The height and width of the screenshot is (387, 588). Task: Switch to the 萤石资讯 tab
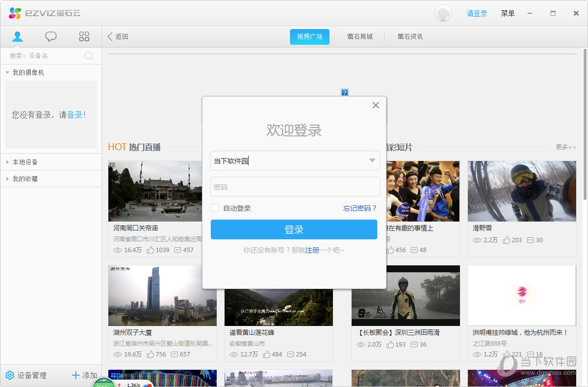410,36
